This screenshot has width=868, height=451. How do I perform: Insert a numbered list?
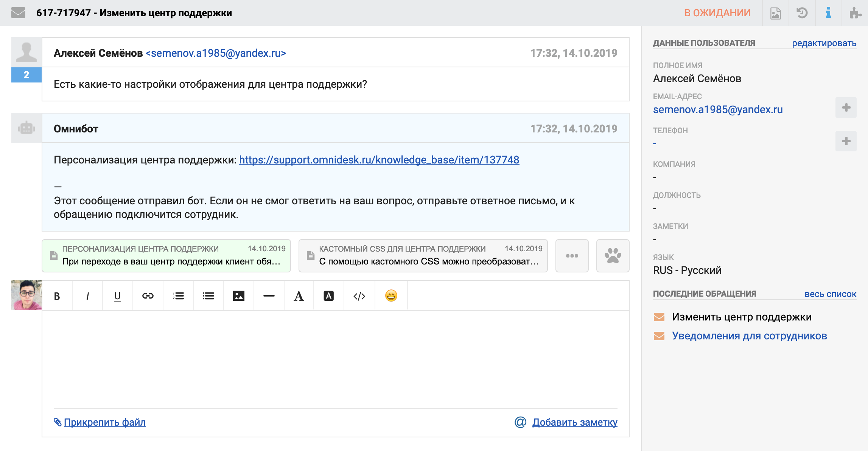[178, 296]
